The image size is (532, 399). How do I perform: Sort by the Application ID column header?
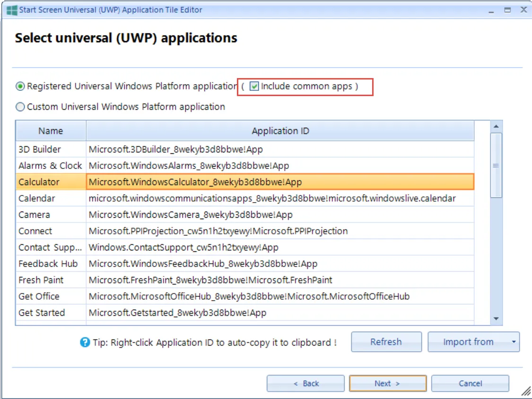point(280,131)
